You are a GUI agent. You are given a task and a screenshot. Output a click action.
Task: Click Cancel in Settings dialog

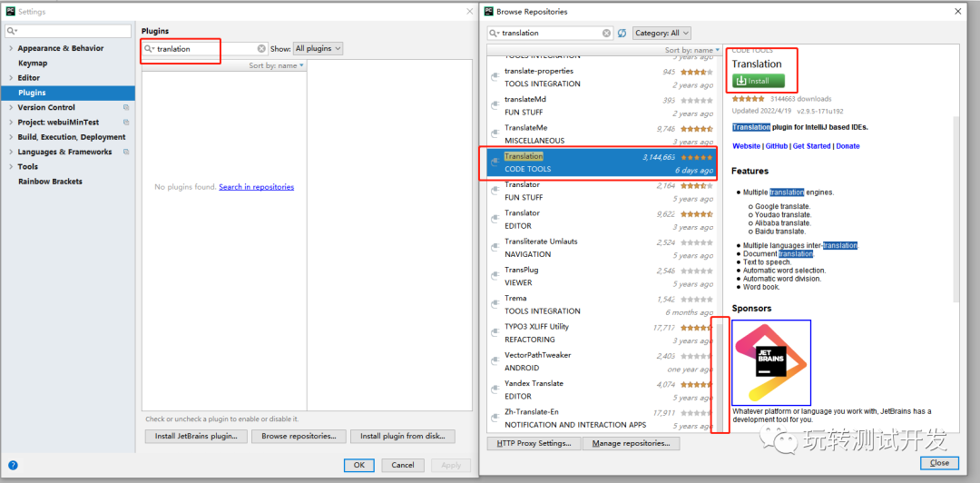(x=402, y=465)
